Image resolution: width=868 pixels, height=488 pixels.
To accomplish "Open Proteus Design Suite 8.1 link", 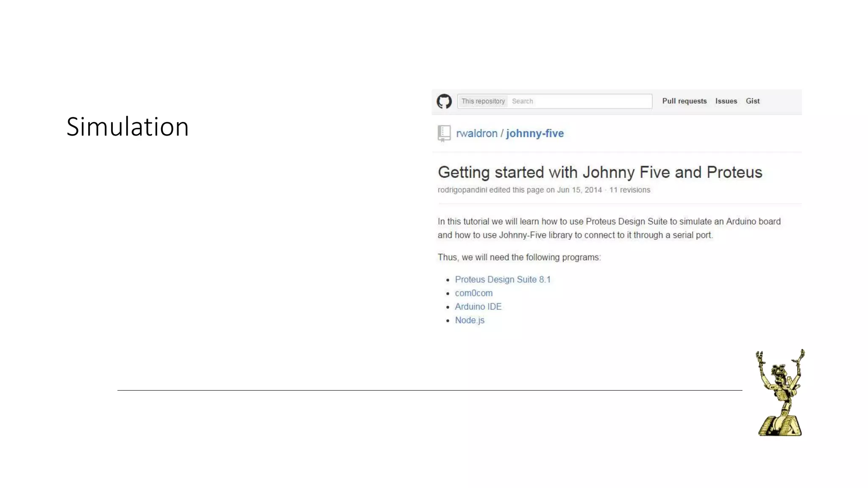I will coord(502,280).
